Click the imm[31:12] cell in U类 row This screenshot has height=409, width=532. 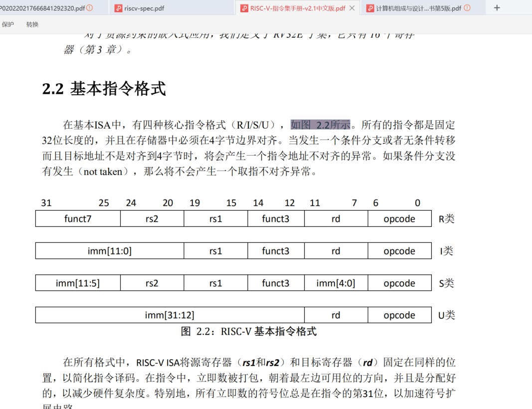click(170, 315)
